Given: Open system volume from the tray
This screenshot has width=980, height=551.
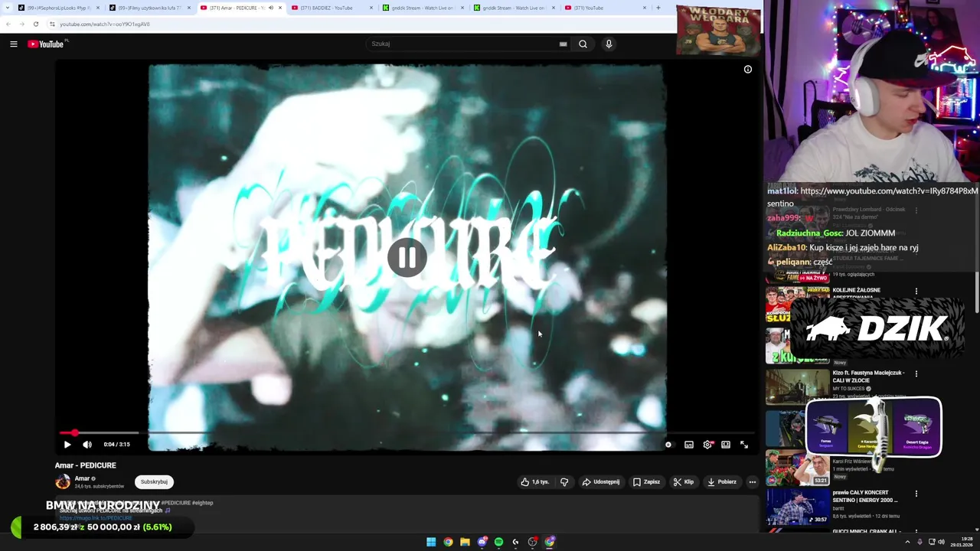Looking at the screenshot, I should click(x=941, y=542).
